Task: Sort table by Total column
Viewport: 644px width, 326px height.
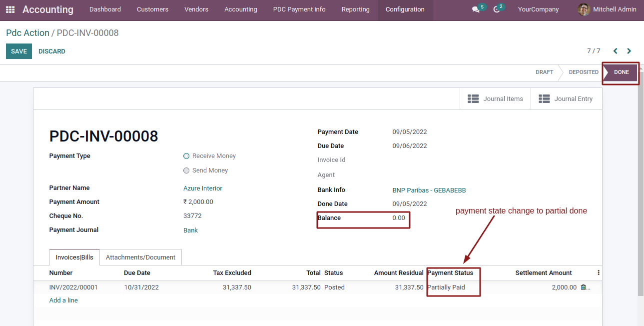Action: point(313,273)
